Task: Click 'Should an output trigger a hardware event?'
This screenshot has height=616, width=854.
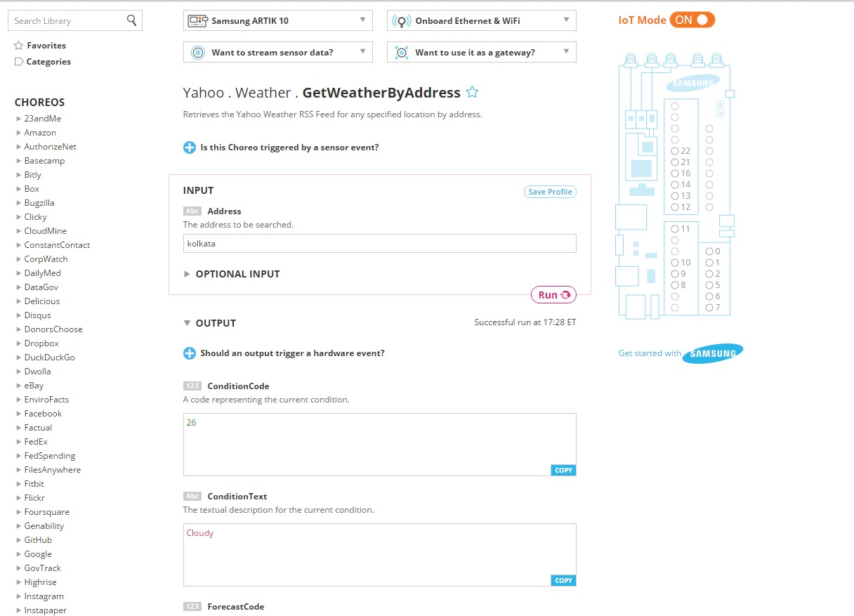Action: coord(292,353)
